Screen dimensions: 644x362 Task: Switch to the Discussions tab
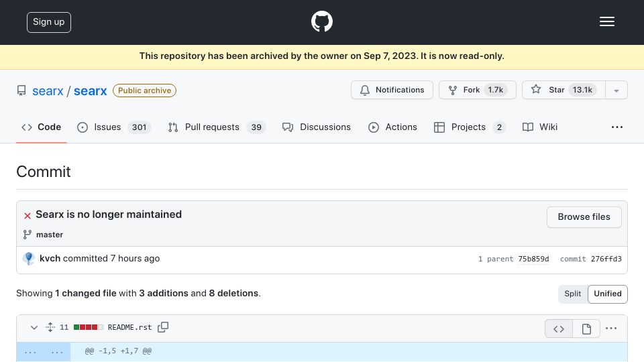pyautogui.click(x=316, y=127)
